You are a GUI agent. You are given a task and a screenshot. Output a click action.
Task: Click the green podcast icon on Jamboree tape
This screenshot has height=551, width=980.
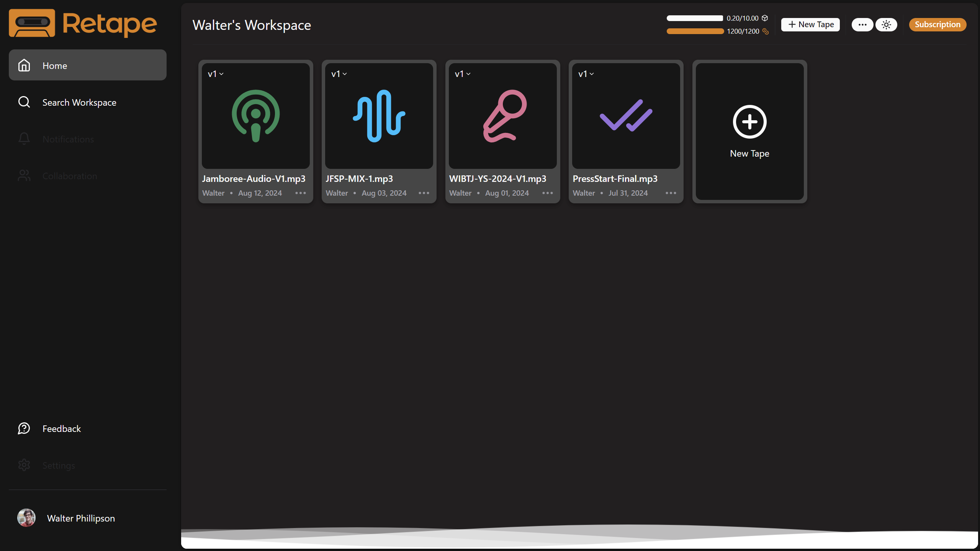coord(255,116)
